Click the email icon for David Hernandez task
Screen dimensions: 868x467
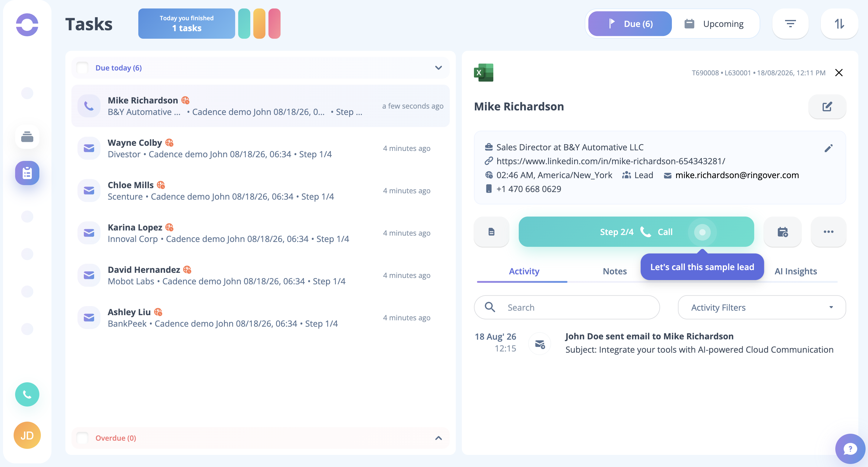(89, 276)
